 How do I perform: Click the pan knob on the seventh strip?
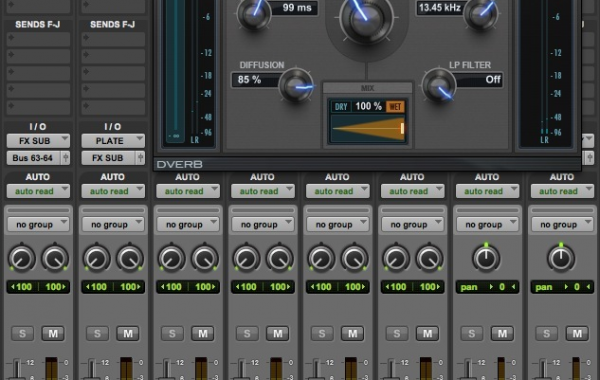tap(486, 258)
